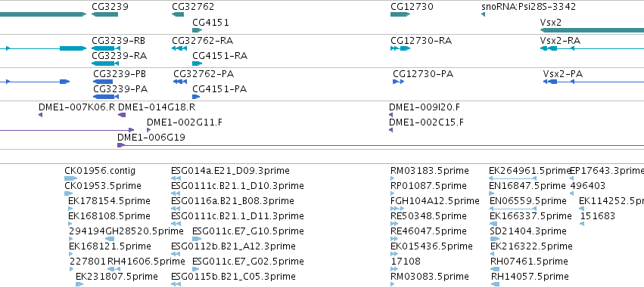
Task: Click the EK264961.5prime EST
Action: click(530, 170)
